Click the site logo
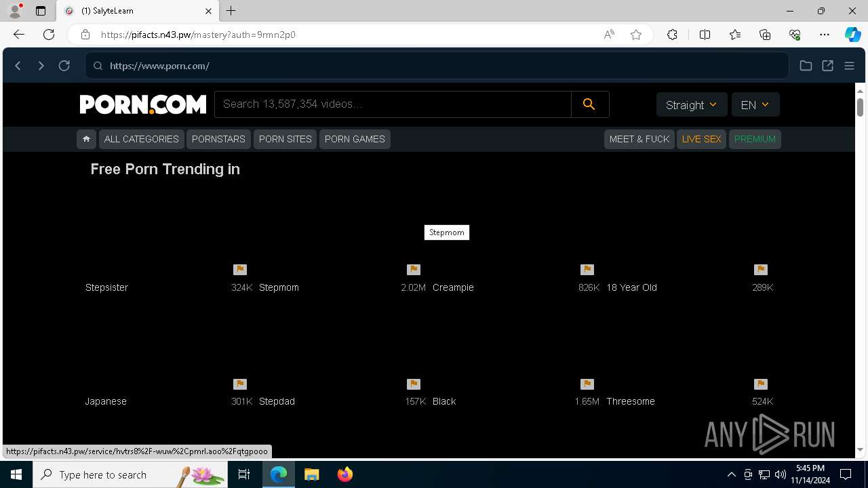The height and width of the screenshot is (488, 868). click(x=143, y=104)
